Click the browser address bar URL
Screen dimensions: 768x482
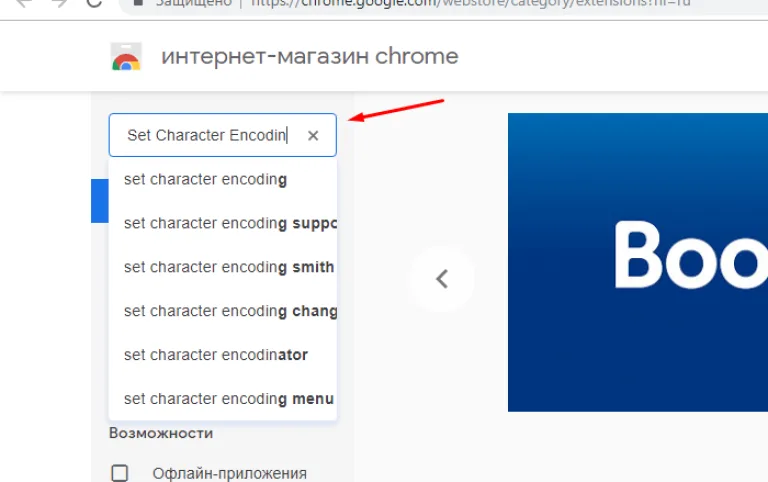point(470,3)
